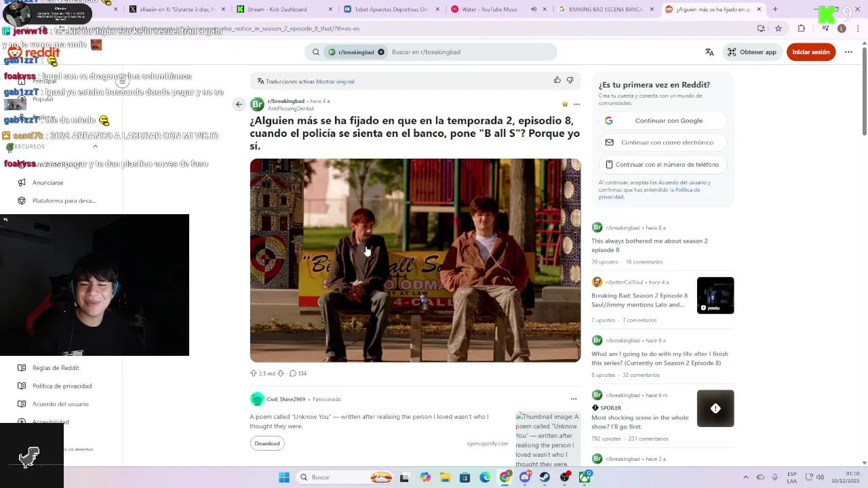Open the open.spotify.com ad link
868x488 pixels.
click(488, 444)
